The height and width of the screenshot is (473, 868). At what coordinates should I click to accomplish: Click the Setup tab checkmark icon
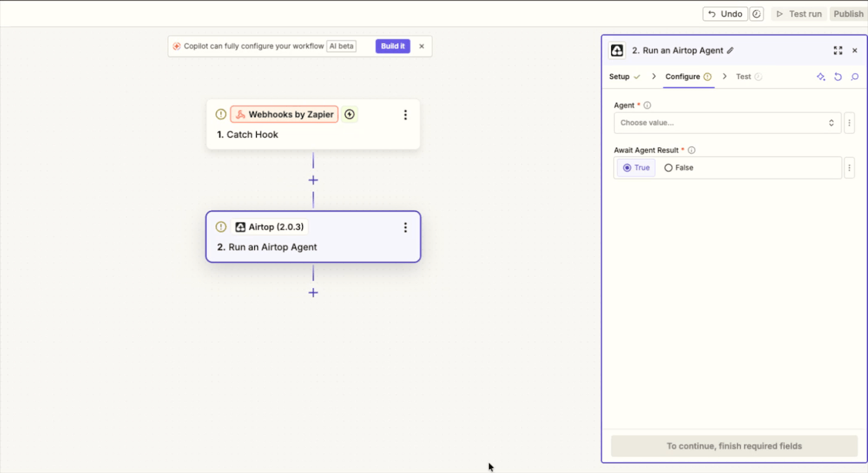[x=637, y=77]
